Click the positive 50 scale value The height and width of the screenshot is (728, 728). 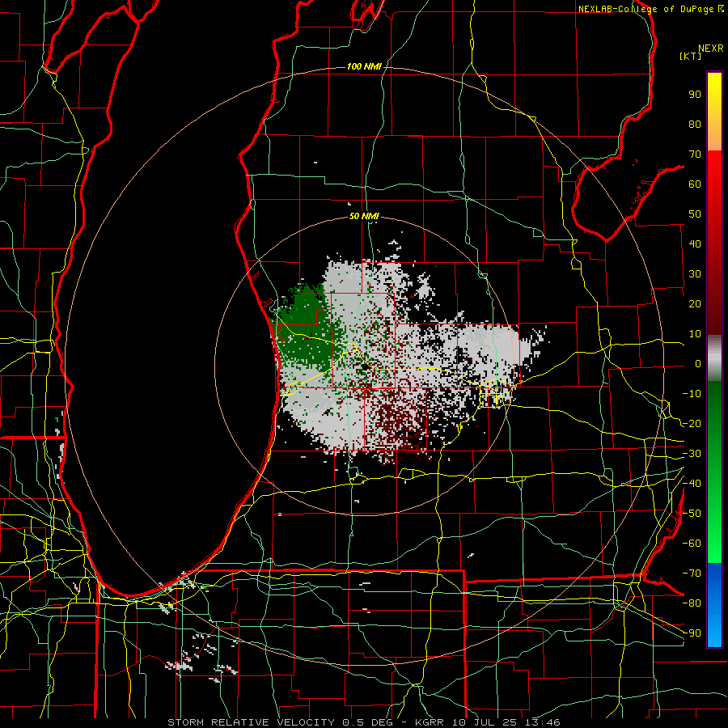695,214
